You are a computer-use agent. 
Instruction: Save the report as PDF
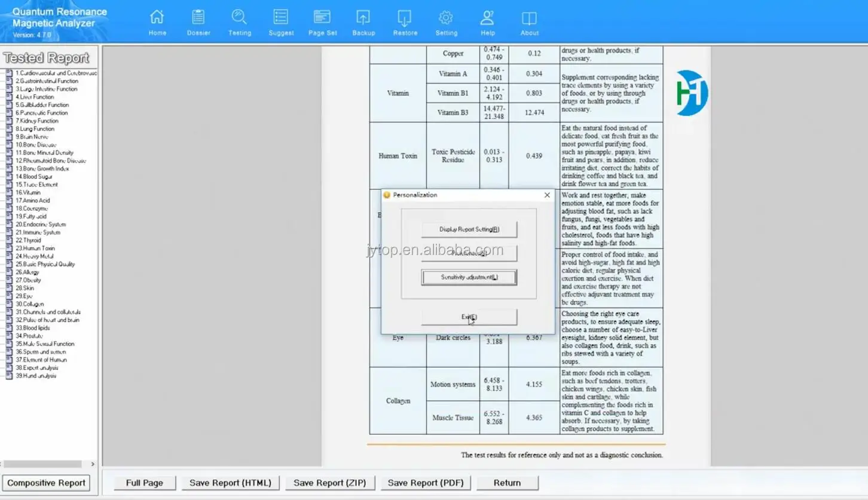[425, 483]
